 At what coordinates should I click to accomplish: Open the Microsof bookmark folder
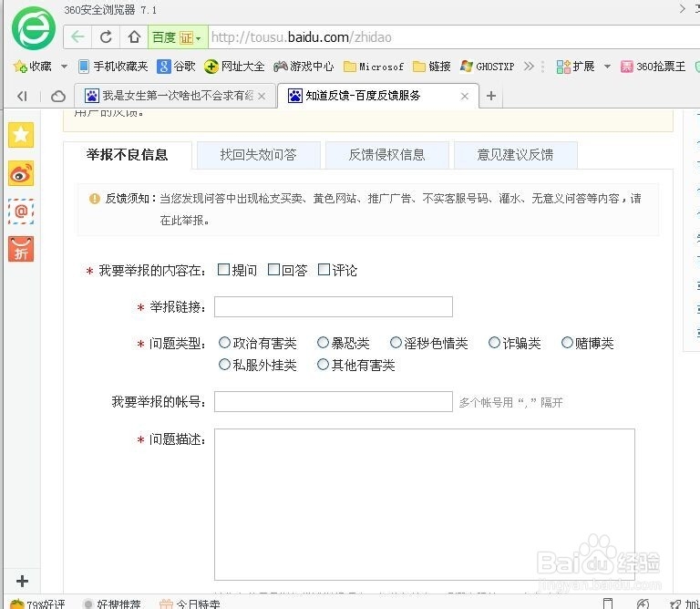[373, 67]
